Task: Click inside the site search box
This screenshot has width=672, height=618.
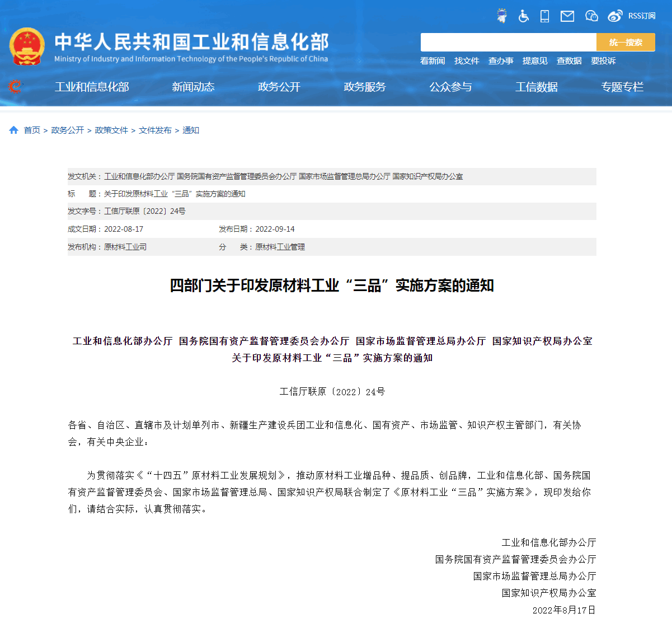Action: tap(508, 43)
